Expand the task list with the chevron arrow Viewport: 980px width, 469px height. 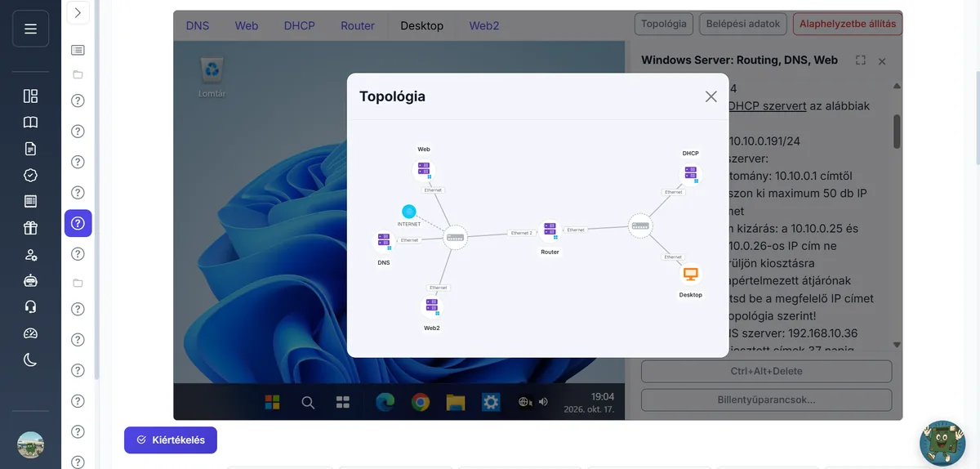point(78,12)
